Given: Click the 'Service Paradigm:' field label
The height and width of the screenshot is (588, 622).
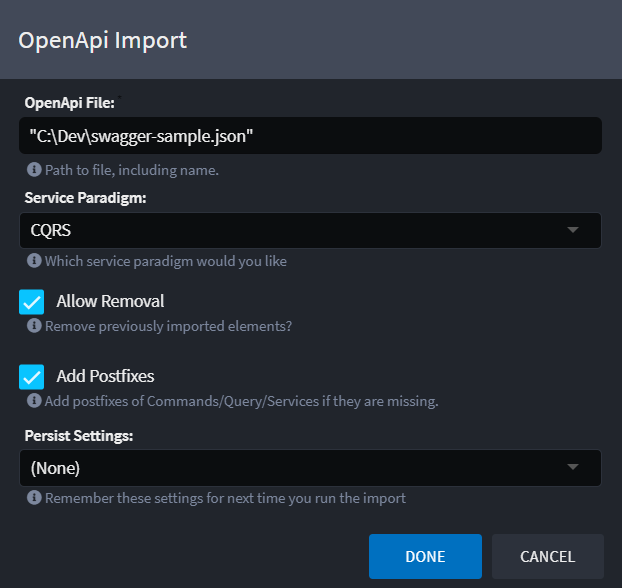Looking at the screenshot, I should pyautogui.click(x=85, y=198).
